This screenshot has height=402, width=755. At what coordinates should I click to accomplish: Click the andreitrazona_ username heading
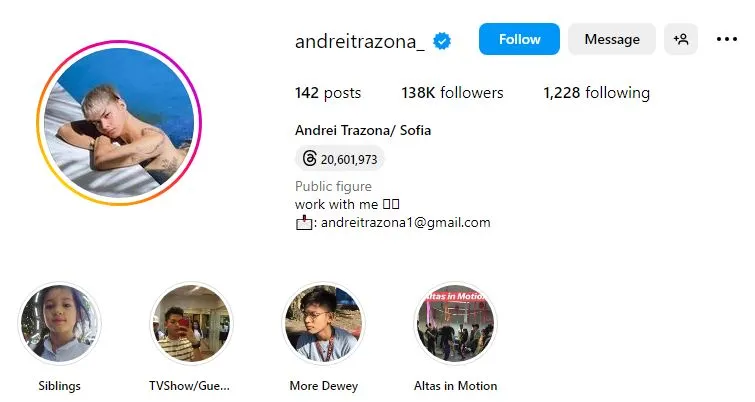360,41
